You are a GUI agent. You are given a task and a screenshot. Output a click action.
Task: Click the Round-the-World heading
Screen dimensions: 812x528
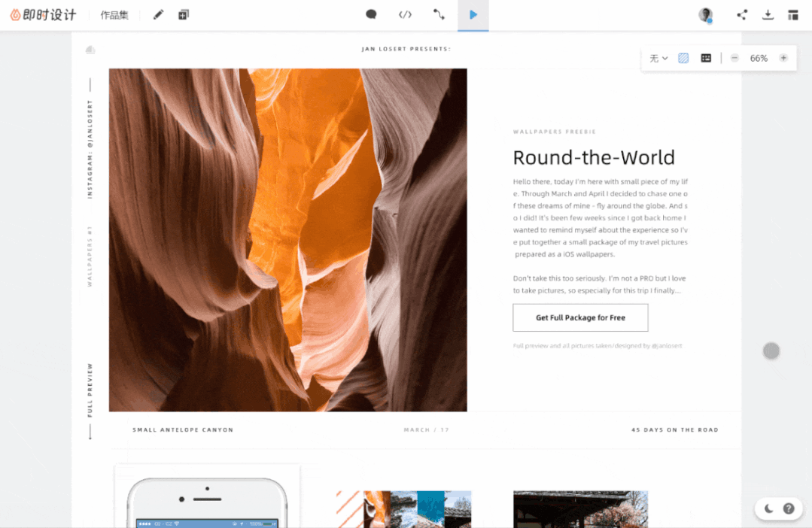(x=594, y=157)
